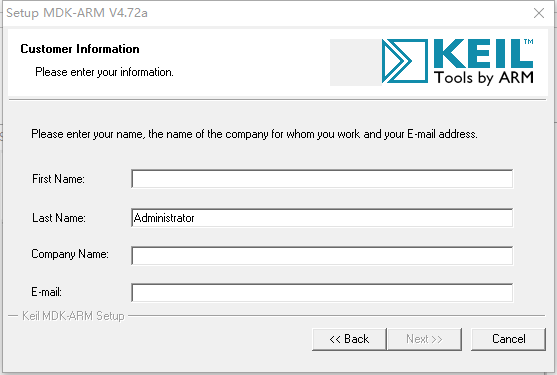Image resolution: width=557 pixels, height=375 pixels.
Task: Click the Customer Information heading
Action: 80,49
